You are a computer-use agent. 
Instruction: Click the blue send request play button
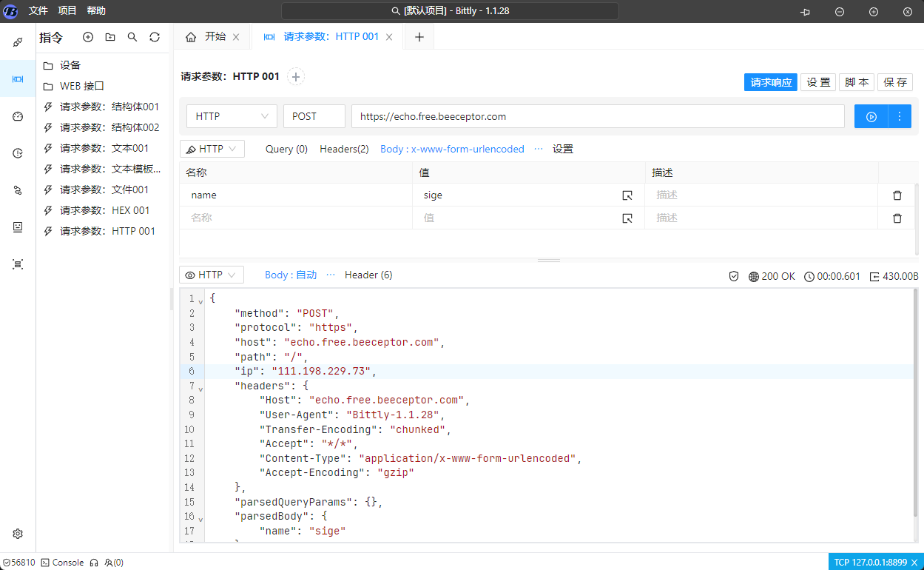[871, 116]
